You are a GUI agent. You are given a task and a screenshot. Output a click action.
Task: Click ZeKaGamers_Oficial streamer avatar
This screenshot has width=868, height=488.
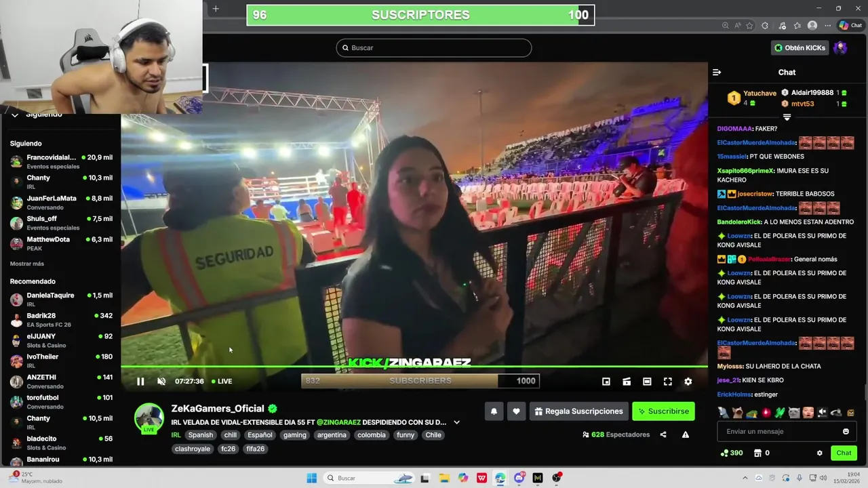149,418
